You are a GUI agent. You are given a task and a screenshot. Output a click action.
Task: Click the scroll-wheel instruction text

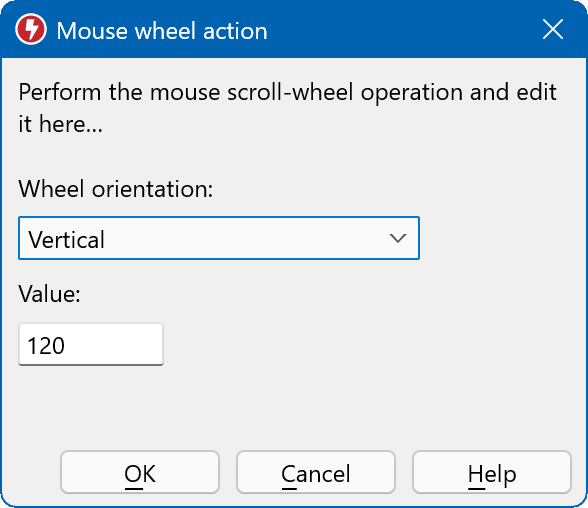287,108
